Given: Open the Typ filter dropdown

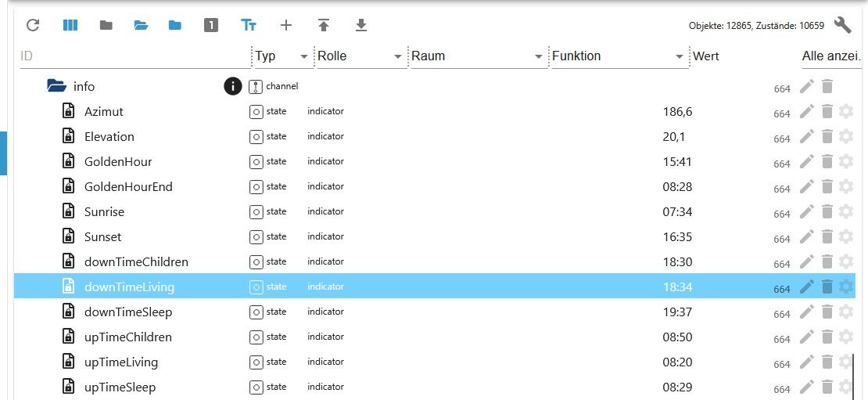Looking at the screenshot, I should 303,56.
